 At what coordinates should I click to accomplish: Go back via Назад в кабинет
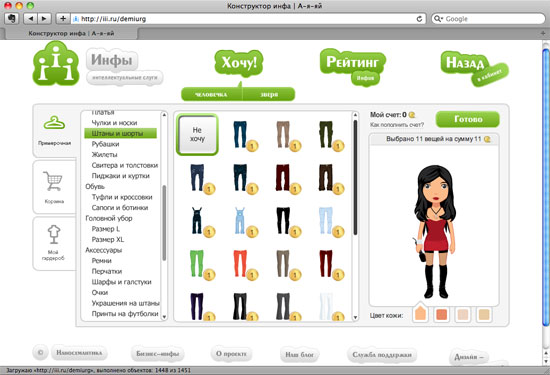[x=474, y=69]
